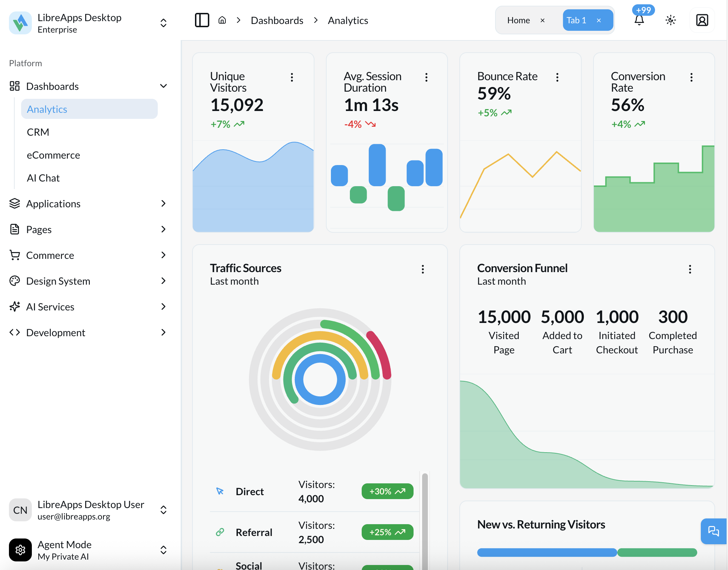
Task: Click the traffic sources list scrollbar
Action: pyautogui.click(x=425, y=519)
